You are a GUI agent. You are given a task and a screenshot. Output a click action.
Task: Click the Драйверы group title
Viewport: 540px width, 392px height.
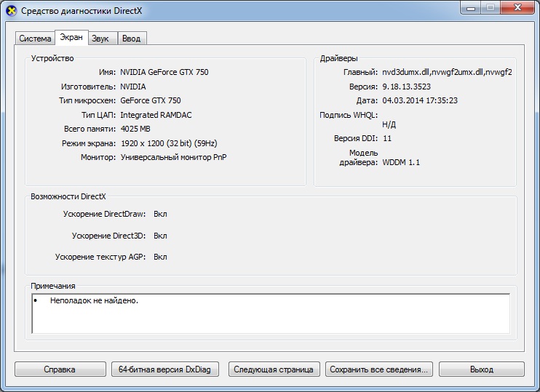click(339, 58)
